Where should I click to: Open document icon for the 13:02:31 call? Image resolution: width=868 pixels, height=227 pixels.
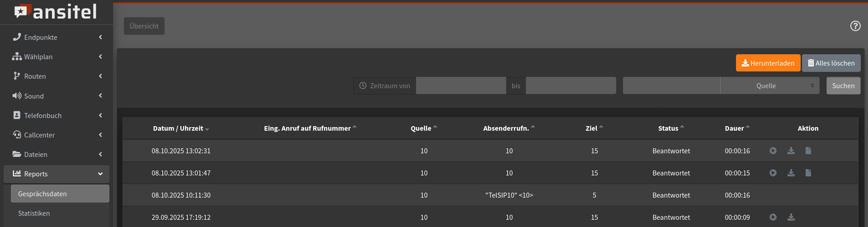pyautogui.click(x=808, y=151)
